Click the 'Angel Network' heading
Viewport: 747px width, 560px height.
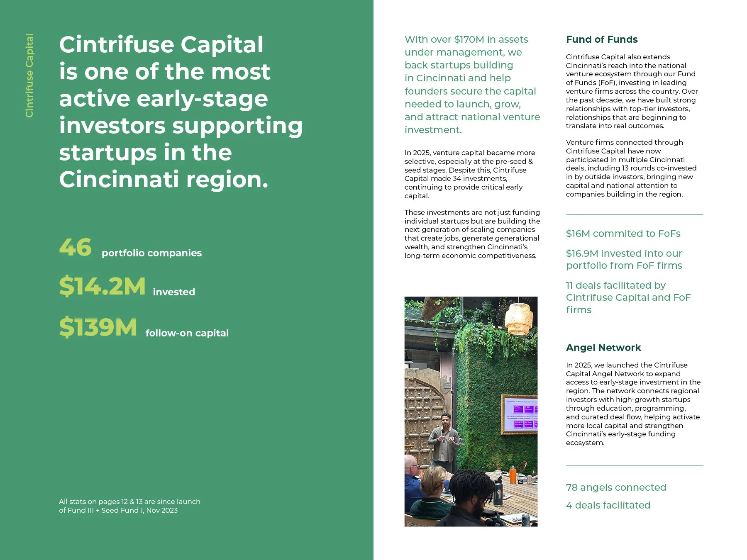pyautogui.click(x=603, y=348)
